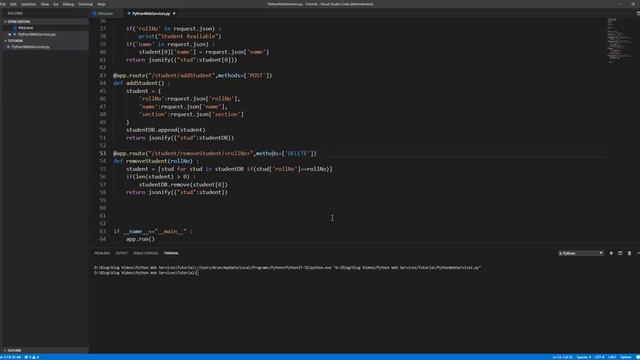Click inside the terminal prompt line
The height and width of the screenshot is (360, 640).
click(x=146, y=273)
